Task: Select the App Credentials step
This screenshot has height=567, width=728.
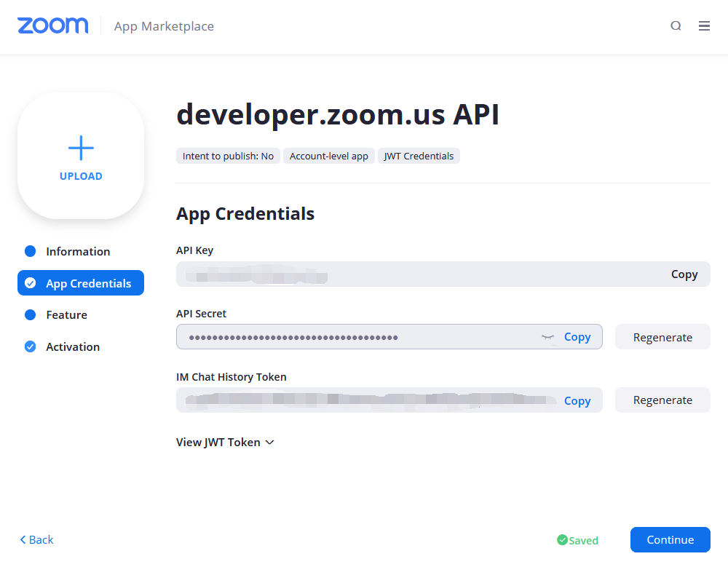Action: pos(81,283)
